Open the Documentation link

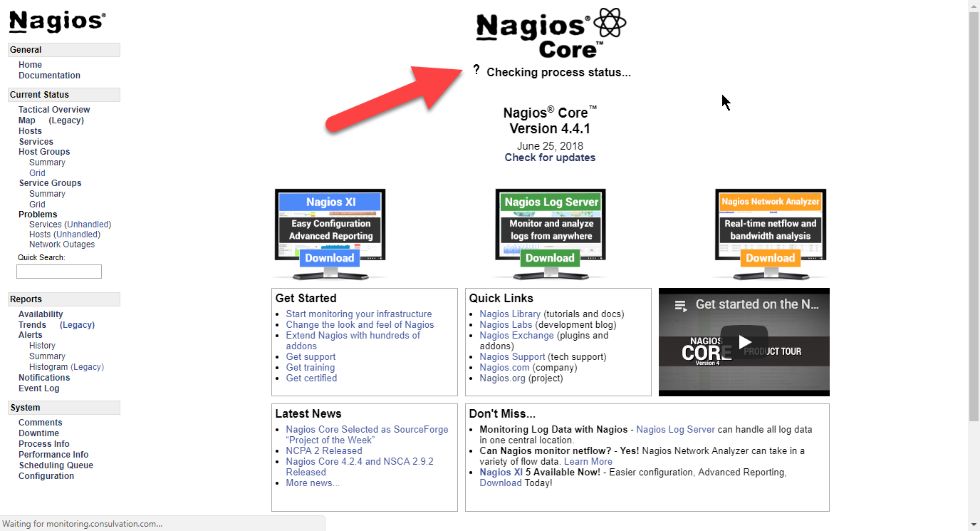50,76
